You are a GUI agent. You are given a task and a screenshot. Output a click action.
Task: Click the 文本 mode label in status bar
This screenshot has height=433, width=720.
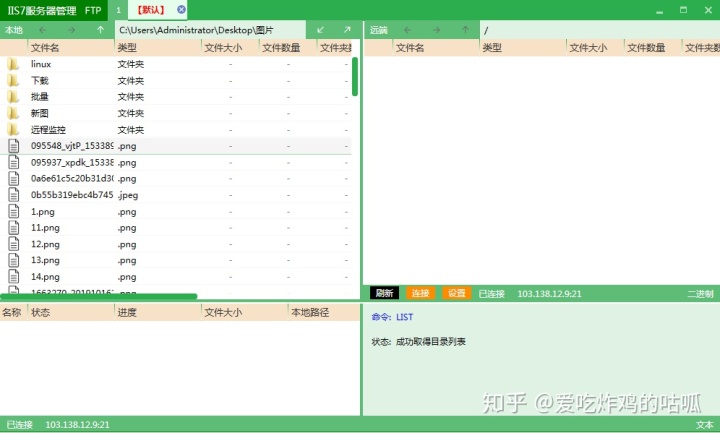(x=704, y=425)
